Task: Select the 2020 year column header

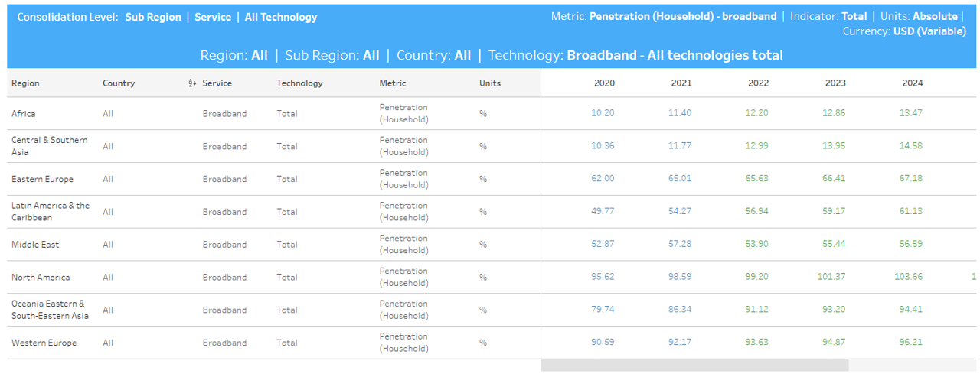Action: click(604, 83)
